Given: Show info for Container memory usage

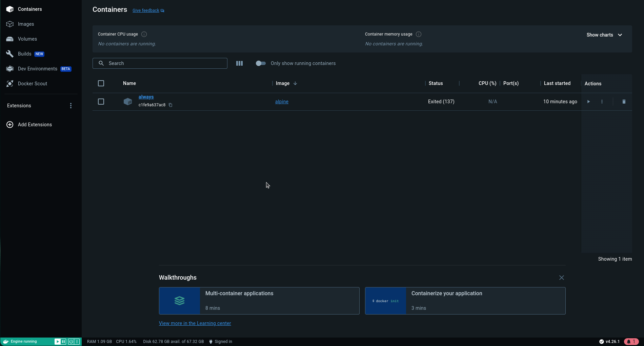Looking at the screenshot, I should (419, 34).
